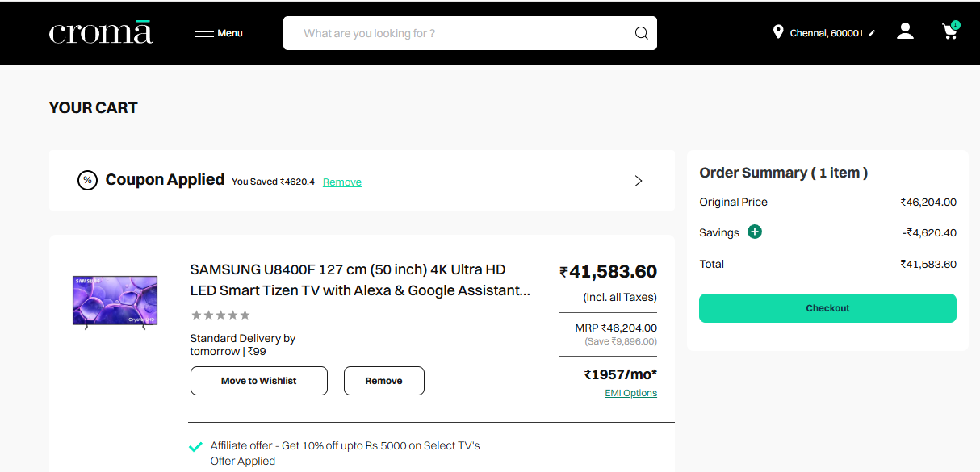Open the user account profile icon

(906, 31)
